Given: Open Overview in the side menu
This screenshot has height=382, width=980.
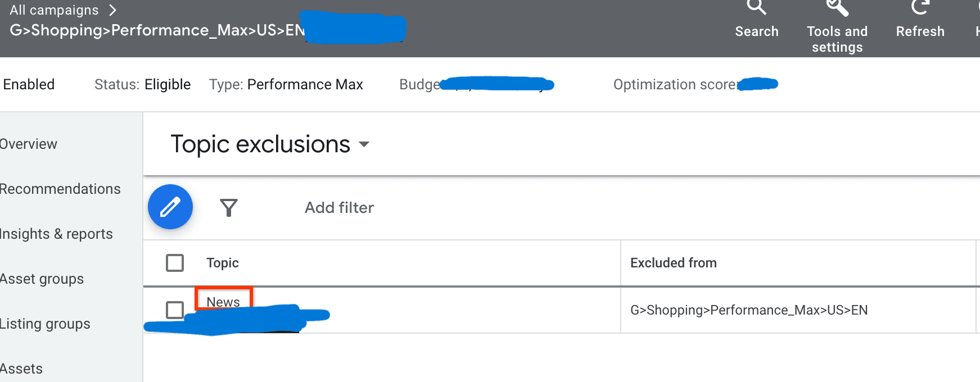Looking at the screenshot, I should (28, 144).
